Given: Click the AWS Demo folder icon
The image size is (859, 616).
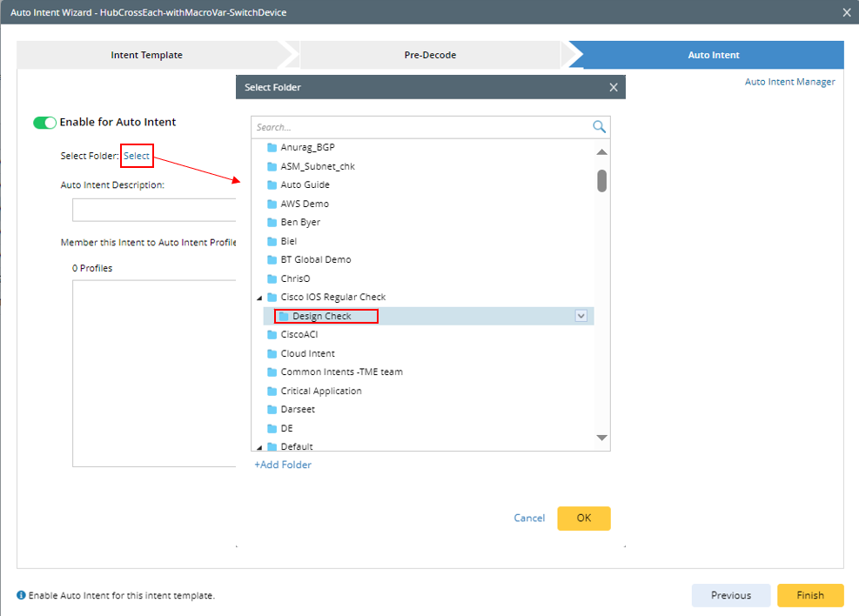Looking at the screenshot, I should [272, 204].
